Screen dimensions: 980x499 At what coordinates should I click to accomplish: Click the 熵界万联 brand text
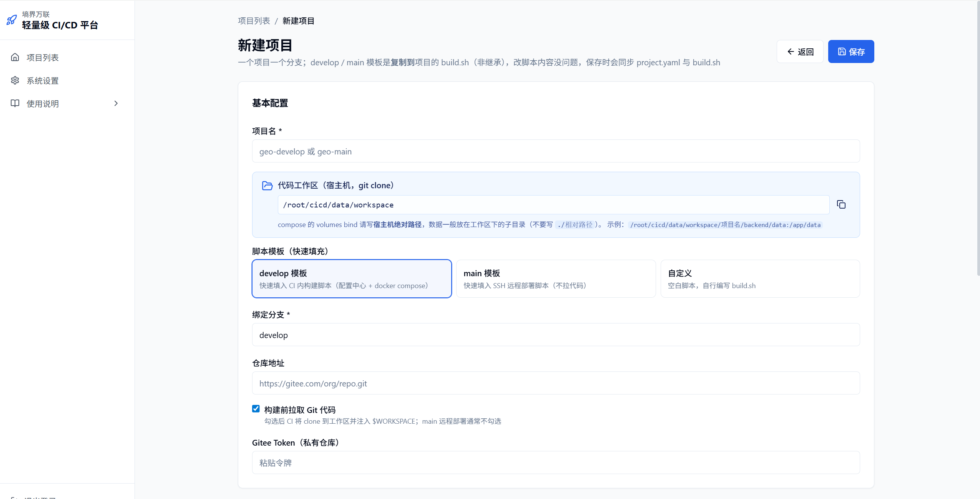tap(36, 14)
